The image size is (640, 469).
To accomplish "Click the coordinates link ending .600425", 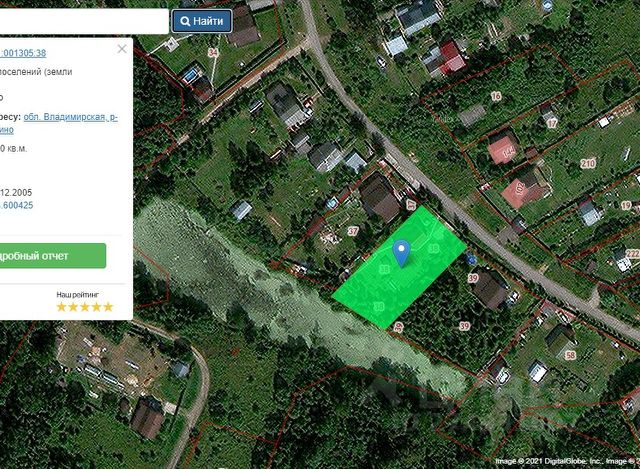I will point(16,205).
